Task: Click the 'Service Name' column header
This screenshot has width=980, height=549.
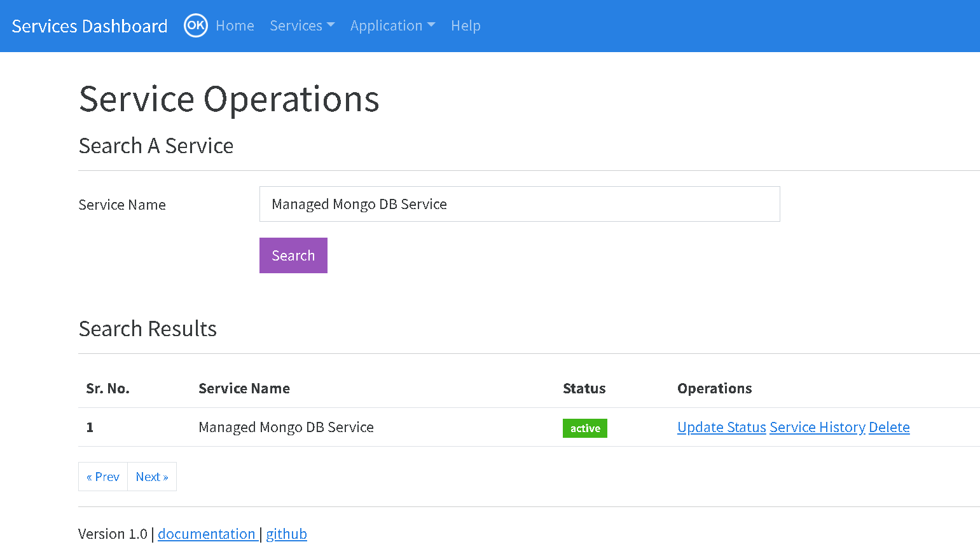Action: [x=244, y=388]
